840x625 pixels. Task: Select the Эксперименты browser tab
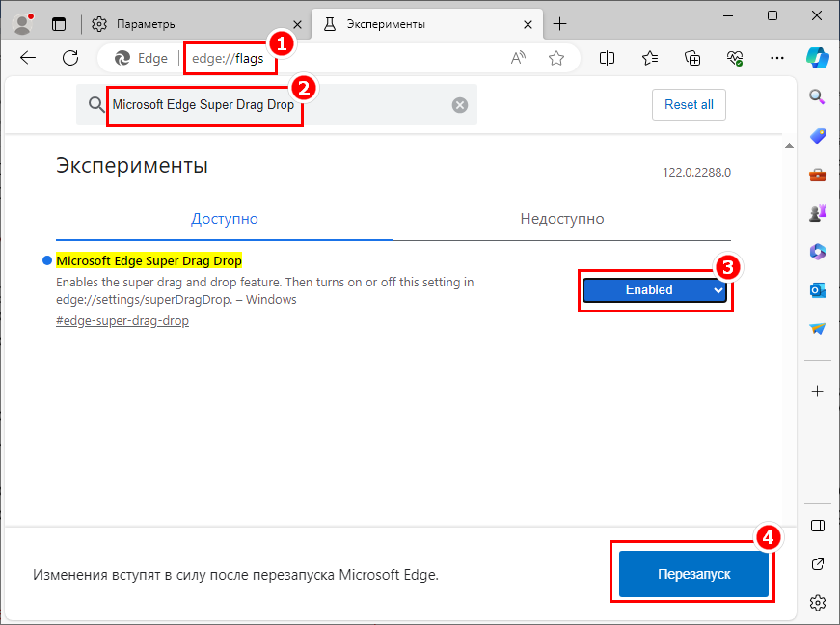[x=427, y=24]
